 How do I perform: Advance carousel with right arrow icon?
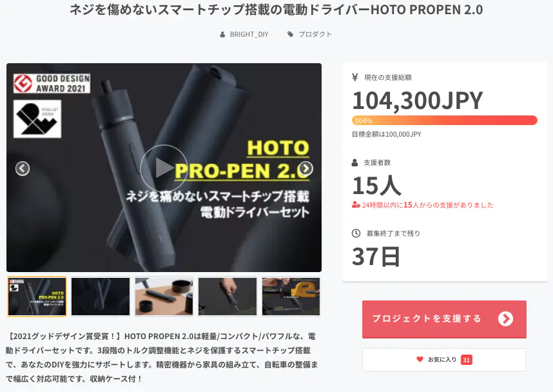306,168
